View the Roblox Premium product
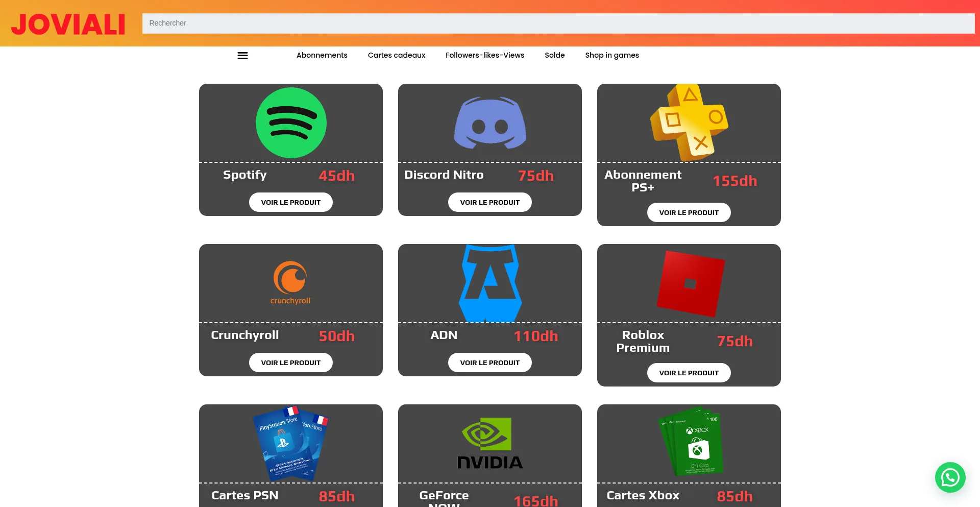Screen dimensions: 980x507 coord(689,373)
